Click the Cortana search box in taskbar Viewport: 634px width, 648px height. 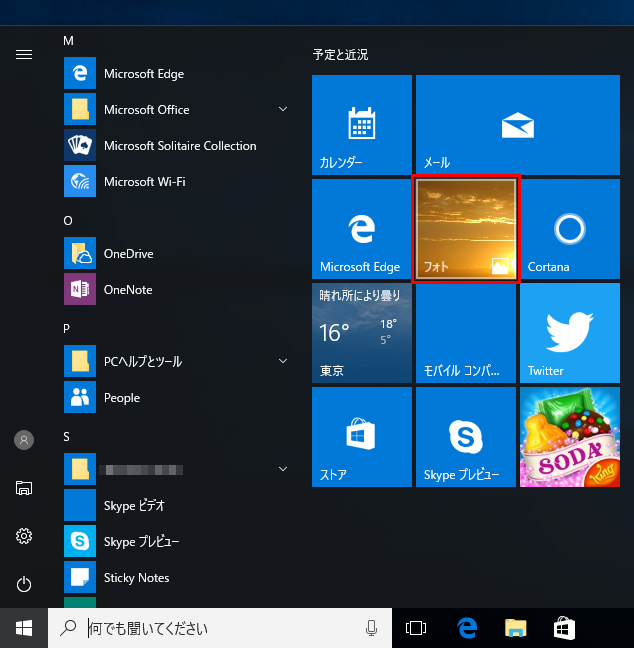pyautogui.click(x=220, y=628)
